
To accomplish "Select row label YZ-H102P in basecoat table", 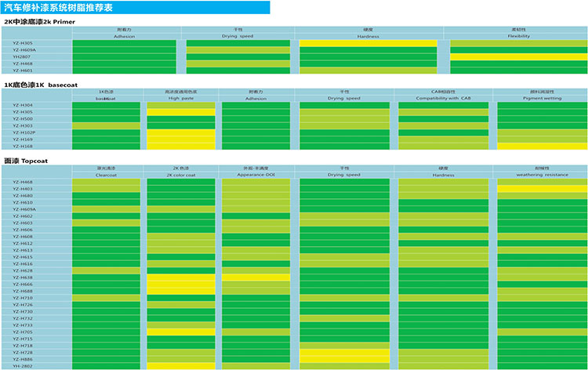I will 24,132.
